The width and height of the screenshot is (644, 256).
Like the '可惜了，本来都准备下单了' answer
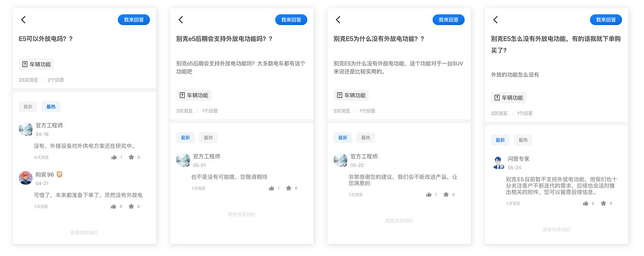click(114, 206)
